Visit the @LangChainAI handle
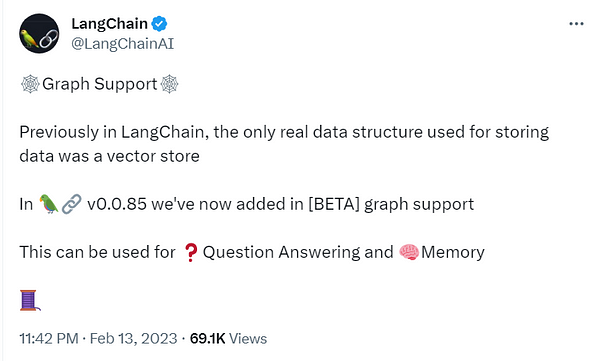Screen dimensions: 600x361 (122, 44)
